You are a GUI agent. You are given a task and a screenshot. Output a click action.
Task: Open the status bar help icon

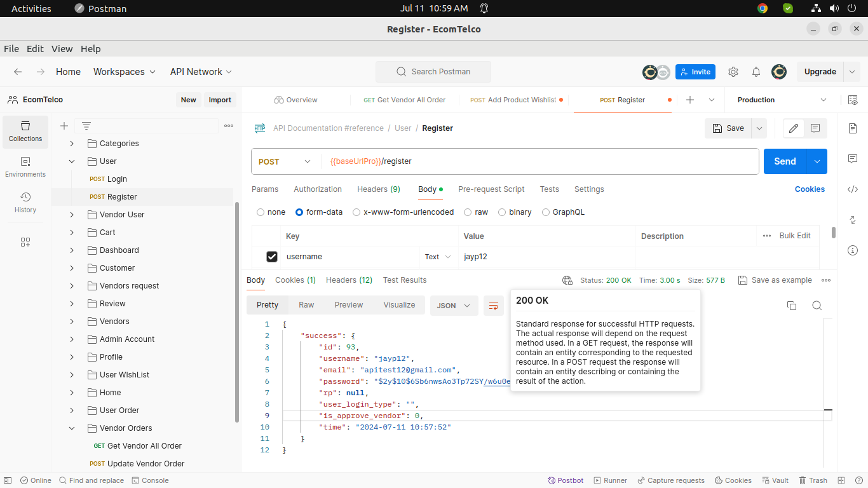coord(858,480)
